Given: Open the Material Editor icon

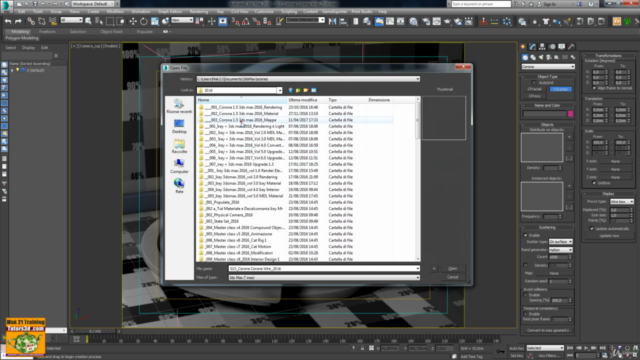Looking at the screenshot, I should pyautogui.click(x=413, y=21).
